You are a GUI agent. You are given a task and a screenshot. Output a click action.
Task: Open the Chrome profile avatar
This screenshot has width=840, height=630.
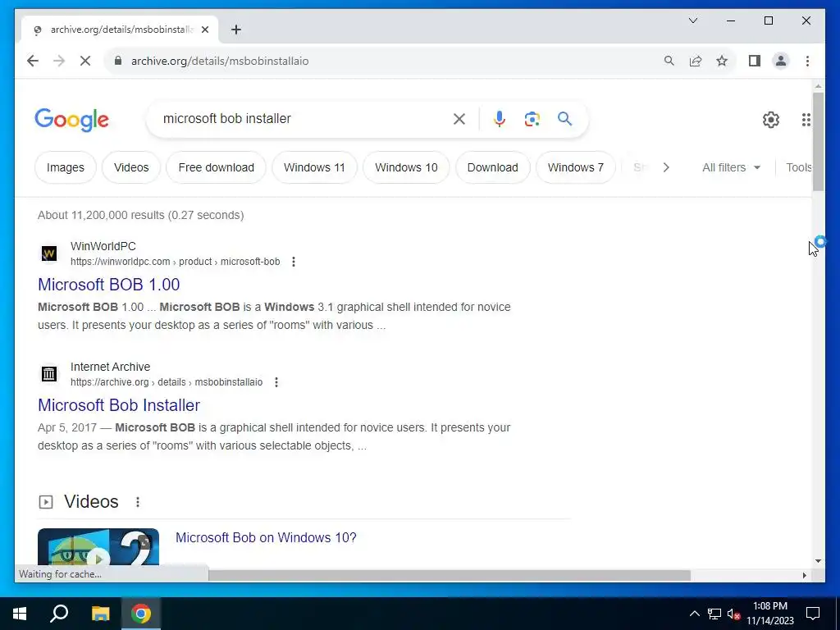(x=781, y=61)
